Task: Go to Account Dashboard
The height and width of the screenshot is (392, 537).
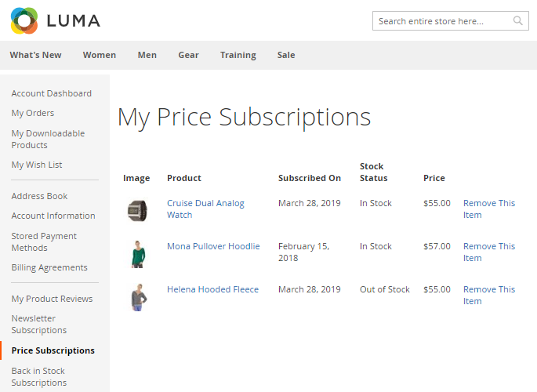Action: pos(51,93)
